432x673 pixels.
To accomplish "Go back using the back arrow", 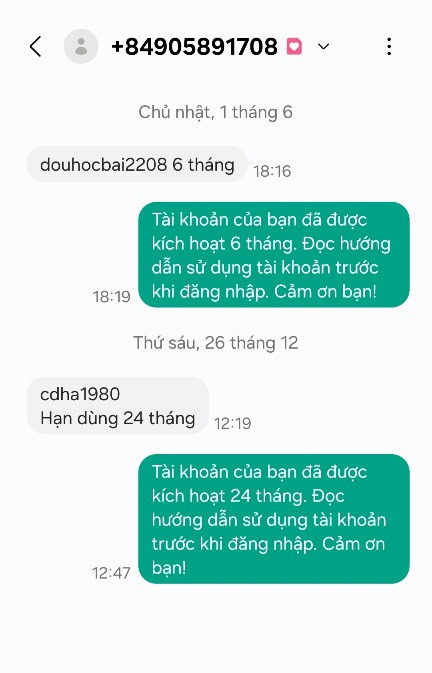I will pos(36,46).
